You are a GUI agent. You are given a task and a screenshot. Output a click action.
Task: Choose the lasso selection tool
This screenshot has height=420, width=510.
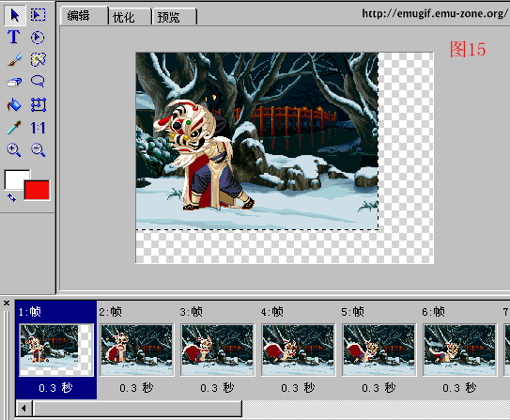click(x=38, y=82)
